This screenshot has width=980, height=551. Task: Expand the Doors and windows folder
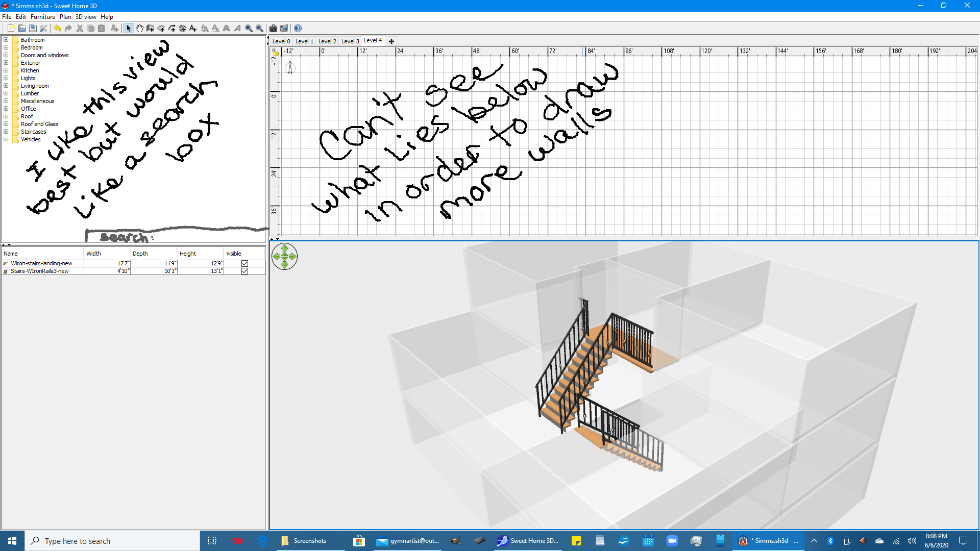pos(6,55)
